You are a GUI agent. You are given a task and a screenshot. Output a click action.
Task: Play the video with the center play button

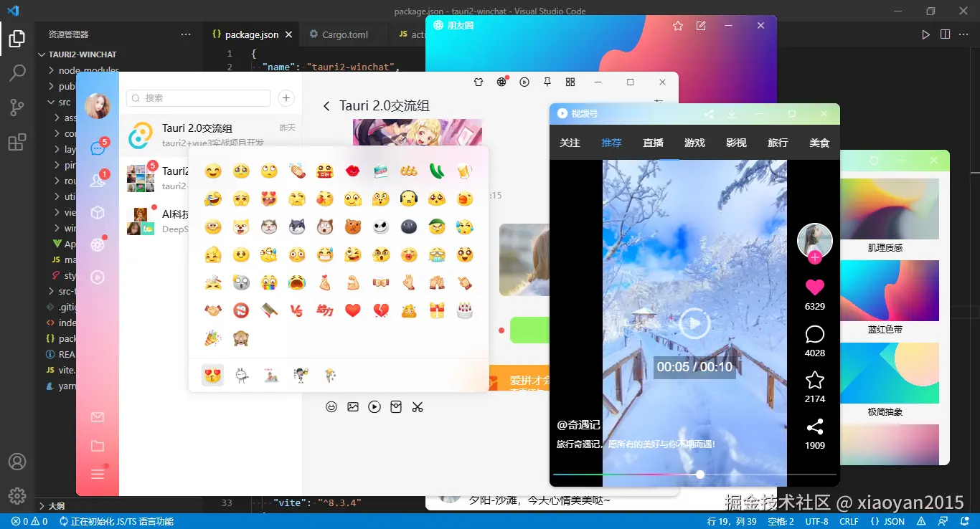[x=694, y=324]
